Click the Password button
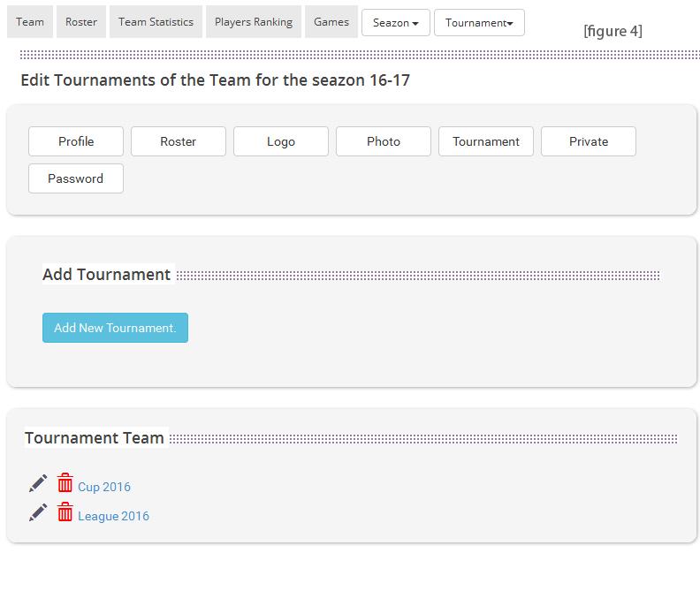This screenshot has height=591, width=700. pyautogui.click(x=76, y=178)
